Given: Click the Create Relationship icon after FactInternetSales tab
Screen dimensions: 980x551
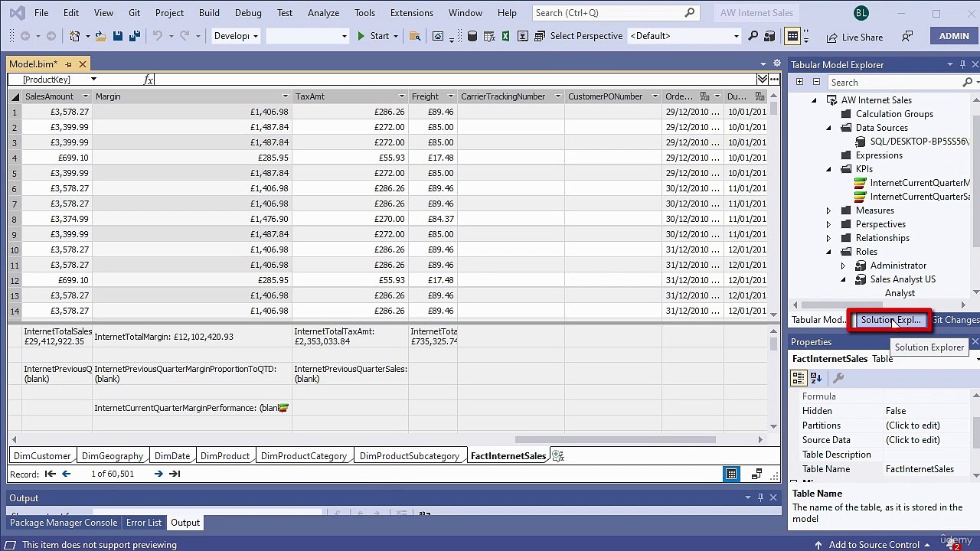Looking at the screenshot, I should (x=558, y=456).
